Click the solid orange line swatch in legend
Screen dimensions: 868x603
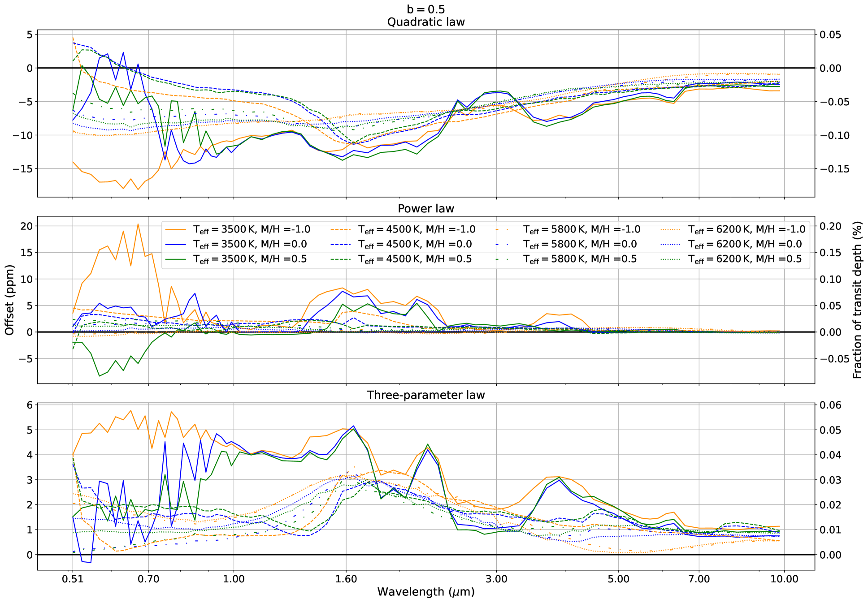click(175, 229)
